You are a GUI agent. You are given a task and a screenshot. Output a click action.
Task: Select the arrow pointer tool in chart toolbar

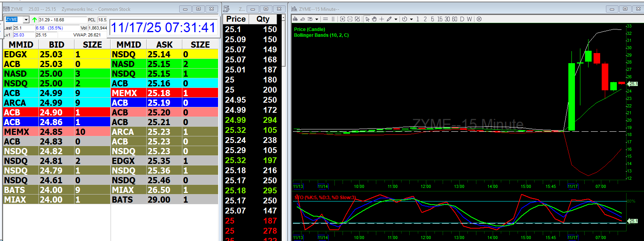[367, 19]
